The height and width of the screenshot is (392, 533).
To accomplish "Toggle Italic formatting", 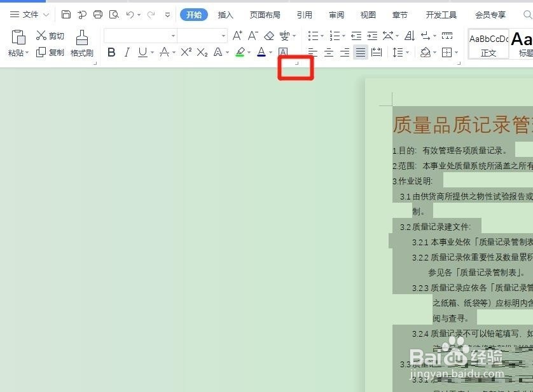I will [x=127, y=52].
